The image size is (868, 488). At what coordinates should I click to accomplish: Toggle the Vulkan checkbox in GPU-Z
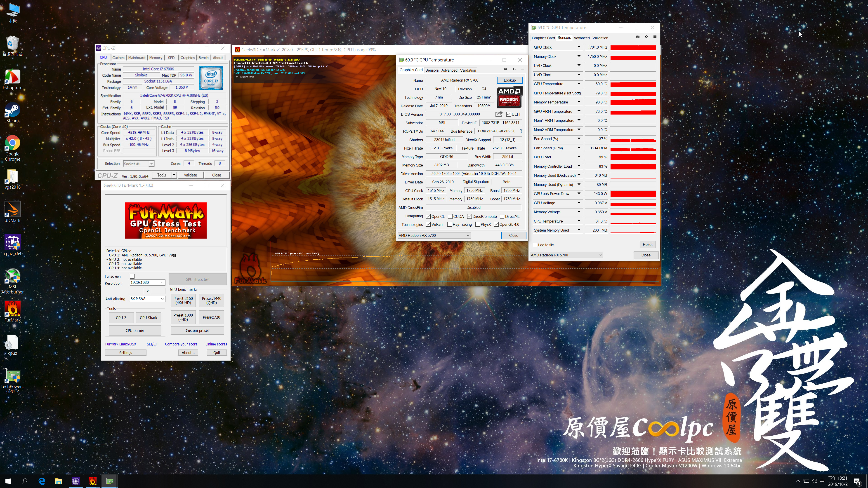click(428, 224)
